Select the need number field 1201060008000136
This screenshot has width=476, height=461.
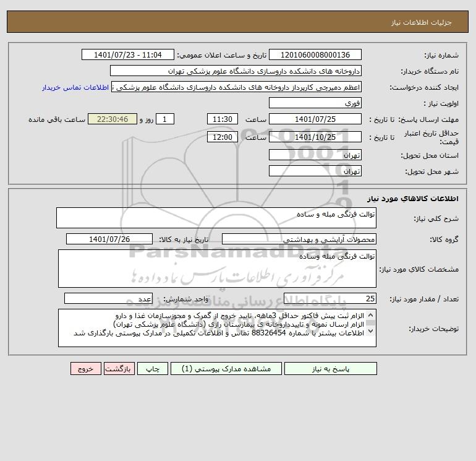tap(315, 54)
